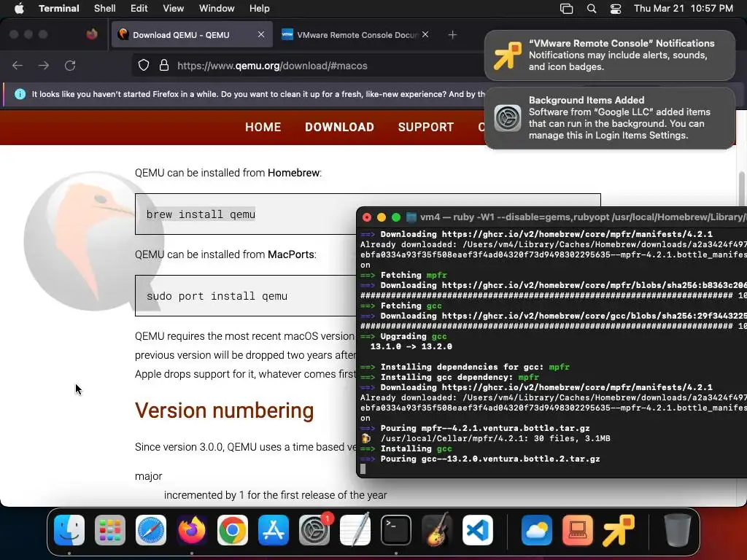Open the View menu
This screenshot has width=747, height=560.
coord(173,9)
